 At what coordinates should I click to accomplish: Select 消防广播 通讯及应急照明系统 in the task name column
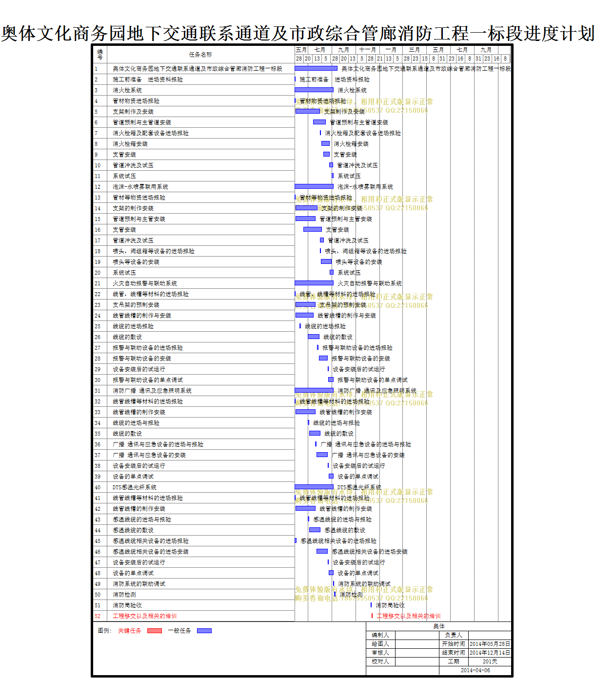pos(152,391)
